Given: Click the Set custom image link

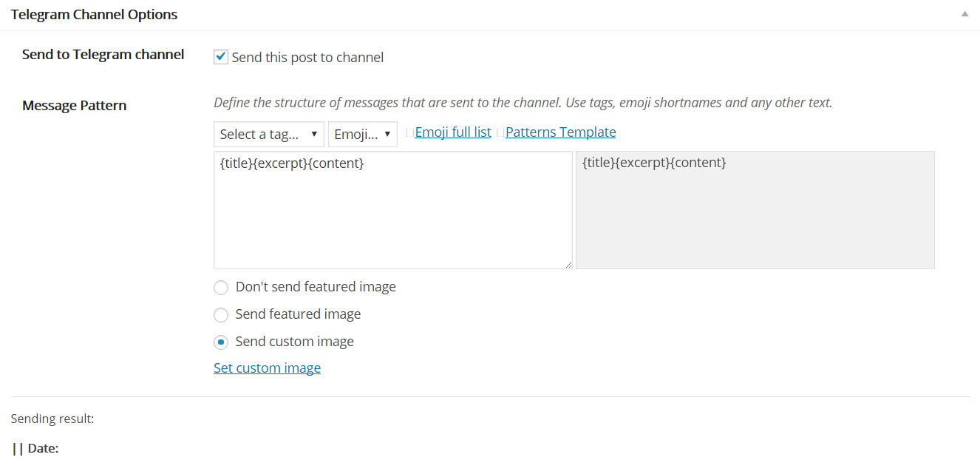Looking at the screenshot, I should coord(267,368).
